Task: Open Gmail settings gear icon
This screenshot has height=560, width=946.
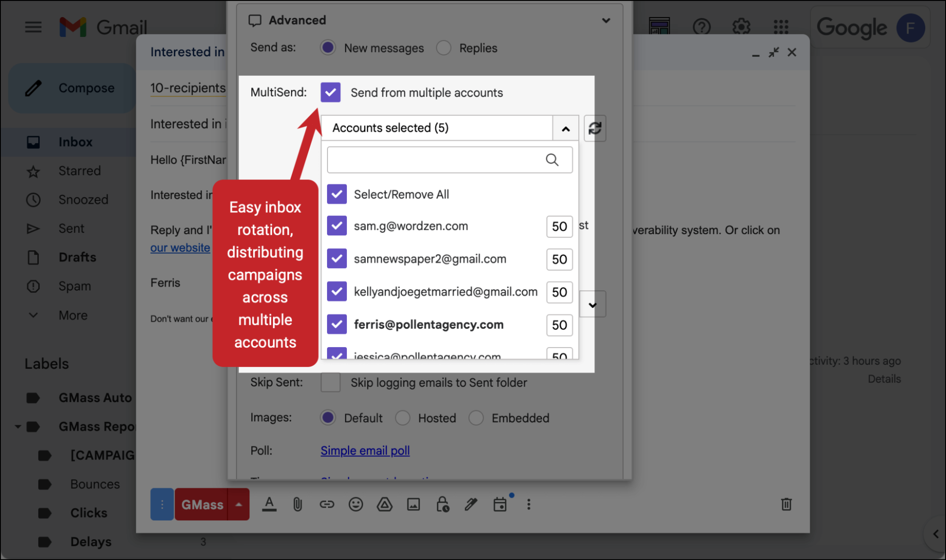Action: [x=742, y=26]
